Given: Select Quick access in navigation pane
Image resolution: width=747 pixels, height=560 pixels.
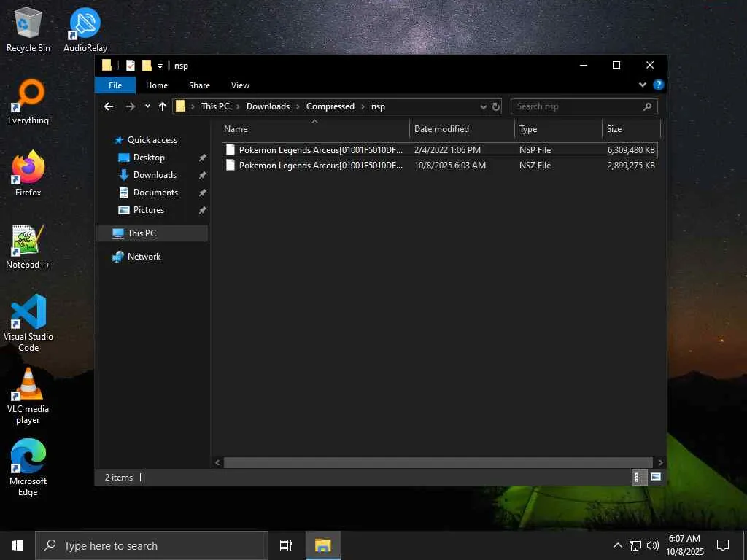Looking at the screenshot, I should pyautogui.click(x=152, y=140).
